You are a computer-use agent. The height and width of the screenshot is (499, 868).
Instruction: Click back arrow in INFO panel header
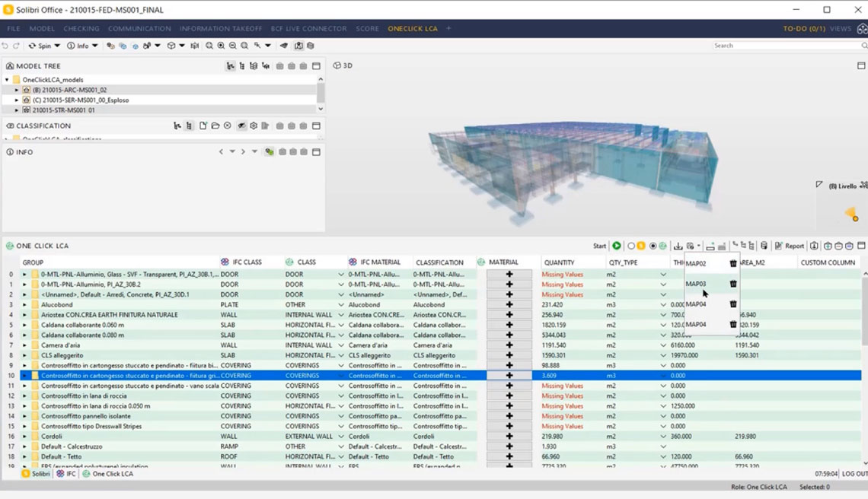click(221, 151)
